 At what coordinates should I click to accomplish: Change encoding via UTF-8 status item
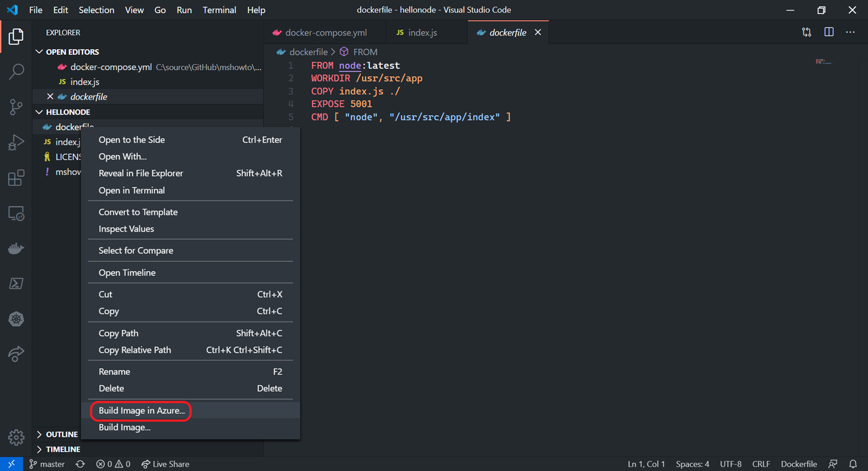tap(731, 464)
